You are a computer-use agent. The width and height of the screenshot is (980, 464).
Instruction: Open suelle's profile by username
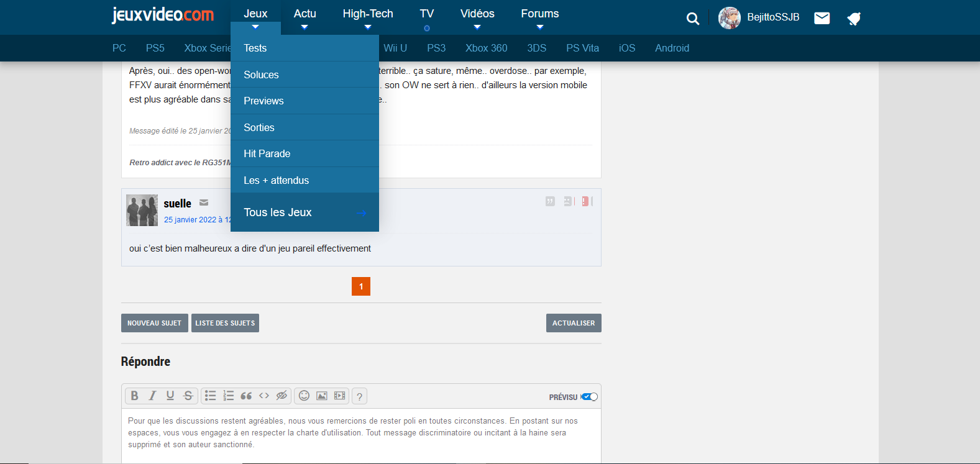tap(178, 204)
